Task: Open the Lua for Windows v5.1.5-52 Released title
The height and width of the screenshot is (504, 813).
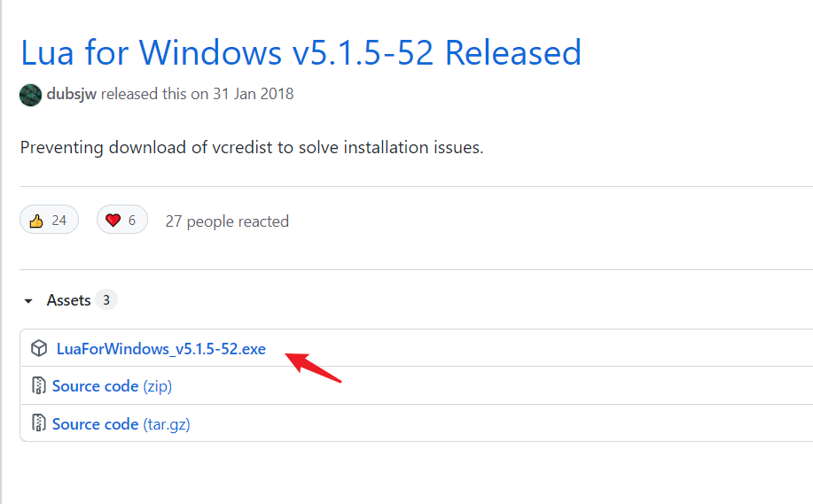Action: pyautogui.click(x=301, y=53)
